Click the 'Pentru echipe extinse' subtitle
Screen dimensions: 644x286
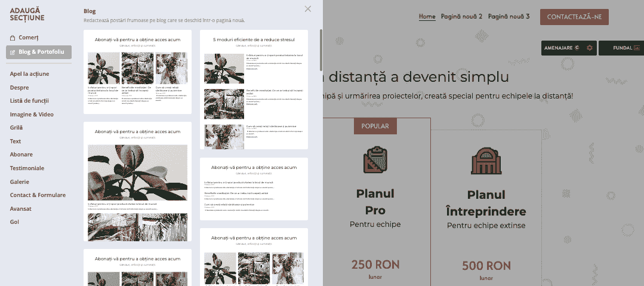(486, 226)
